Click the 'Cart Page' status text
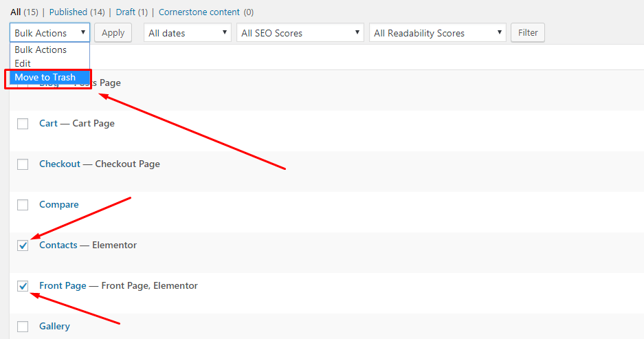This screenshot has height=339, width=644. (x=93, y=123)
